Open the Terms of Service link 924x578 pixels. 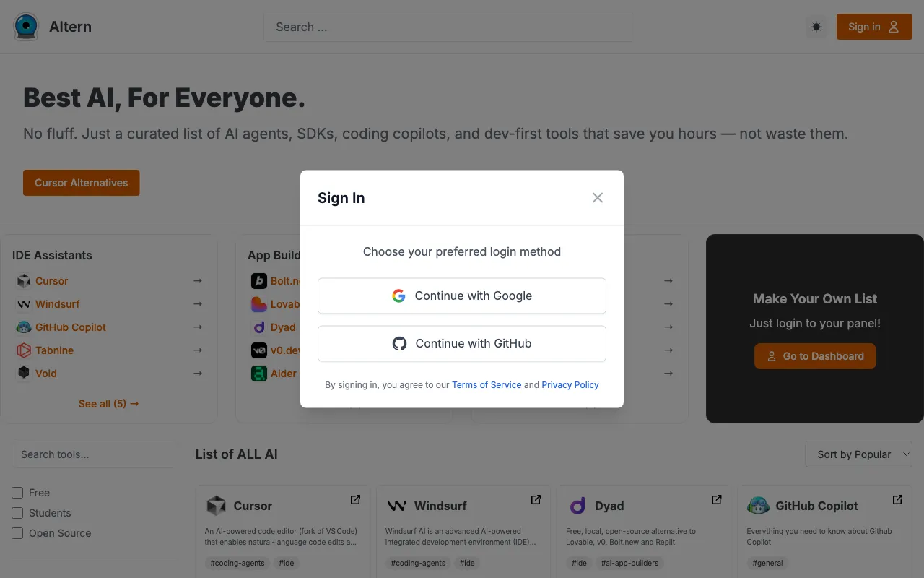487,385
